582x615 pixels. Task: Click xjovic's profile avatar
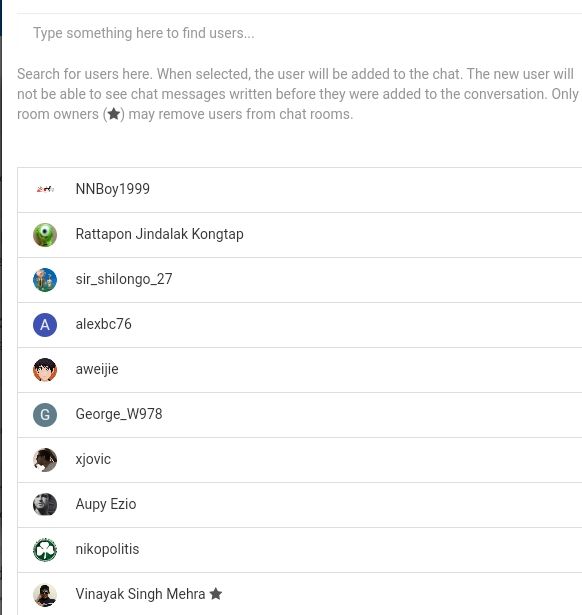pyautogui.click(x=45, y=460)
